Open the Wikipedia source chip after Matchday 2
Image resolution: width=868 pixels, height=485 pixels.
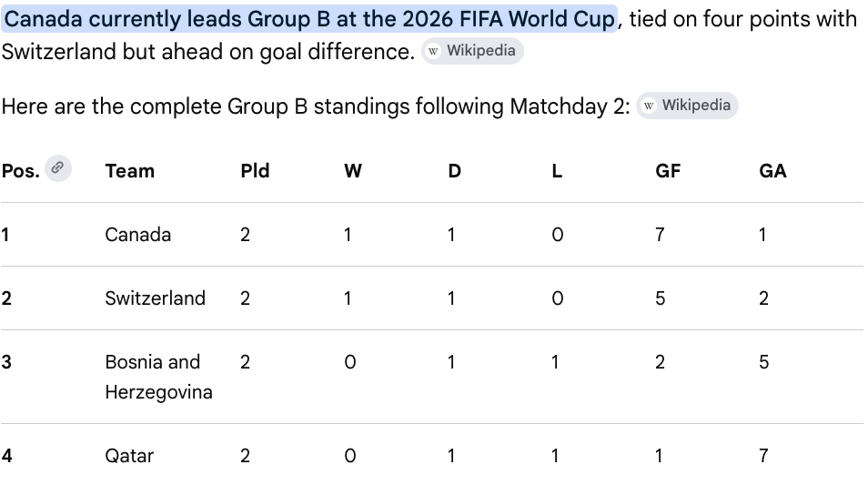pos(688,106)
